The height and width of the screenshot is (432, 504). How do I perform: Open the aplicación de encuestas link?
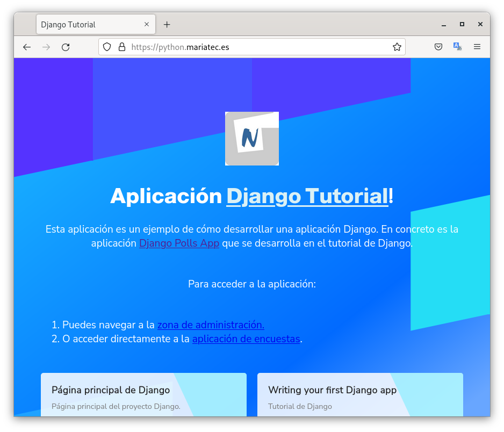[x=246, y=339]
